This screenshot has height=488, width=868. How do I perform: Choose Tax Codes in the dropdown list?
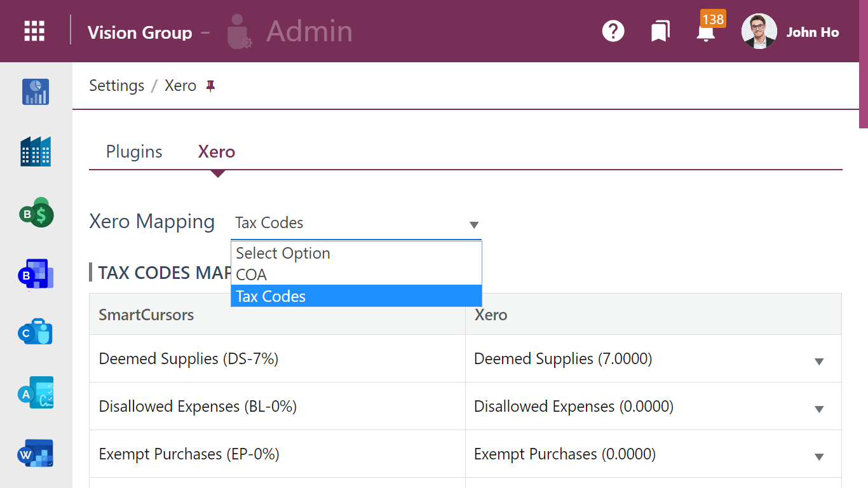click(356, 296)
